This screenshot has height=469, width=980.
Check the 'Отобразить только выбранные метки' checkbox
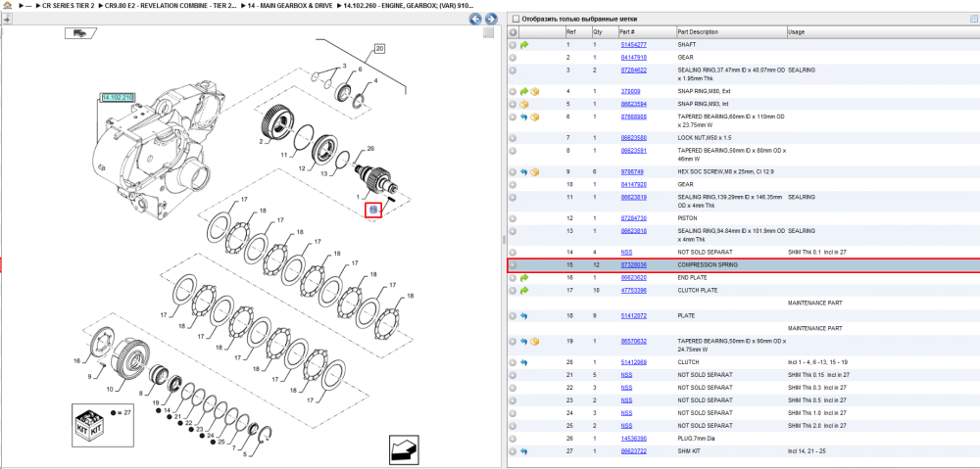click(x=514, y=19)
